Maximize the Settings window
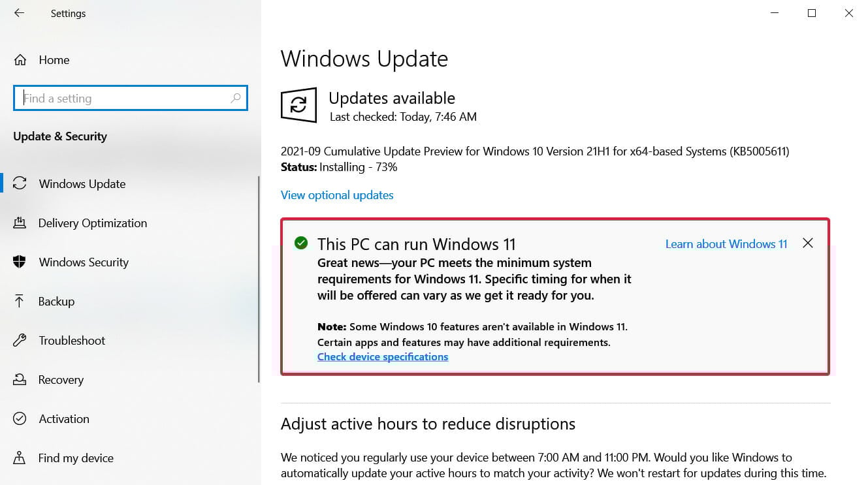Screen dimensions: 868x485 point(812,13)
